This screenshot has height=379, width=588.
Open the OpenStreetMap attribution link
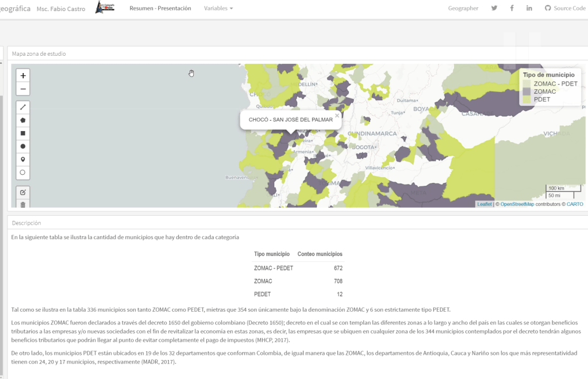(517, 204)
